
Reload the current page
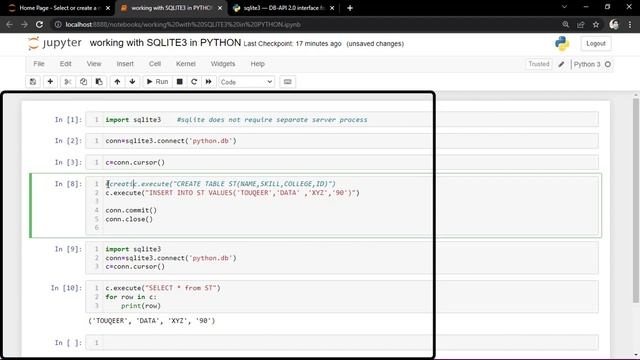click(40, 24)
